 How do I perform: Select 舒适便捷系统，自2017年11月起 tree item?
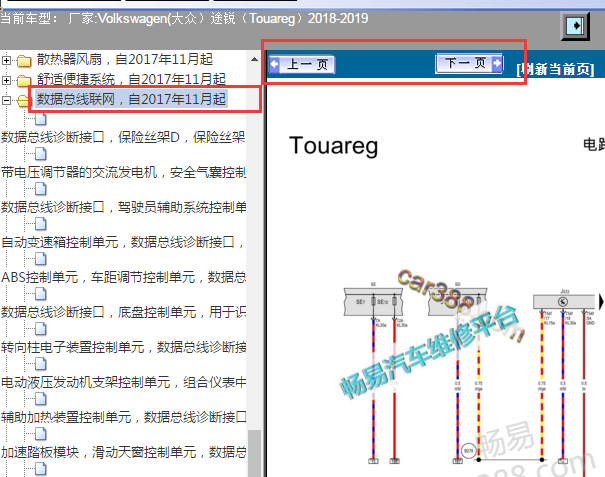pyautogui.click(x=131, y=79)
